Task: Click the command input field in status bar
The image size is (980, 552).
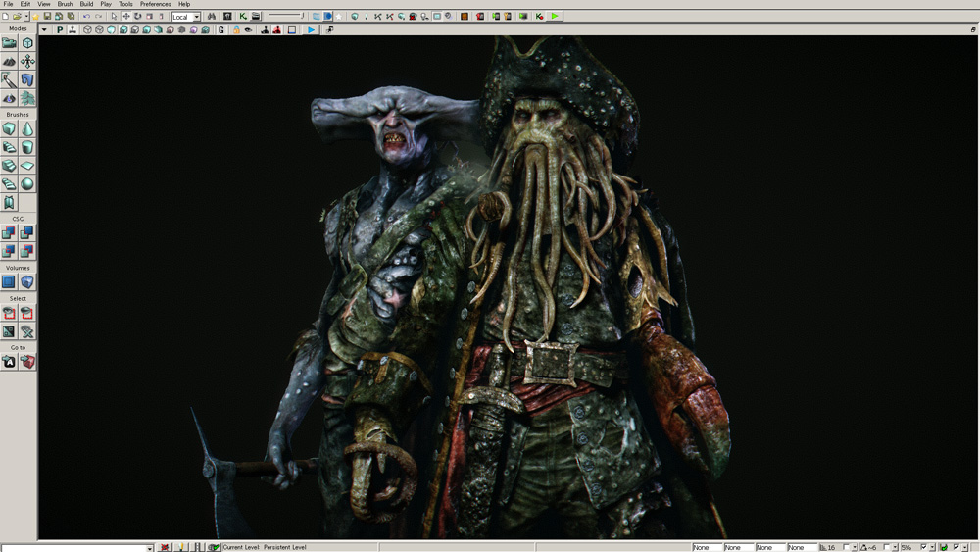Action: (74, 548)
